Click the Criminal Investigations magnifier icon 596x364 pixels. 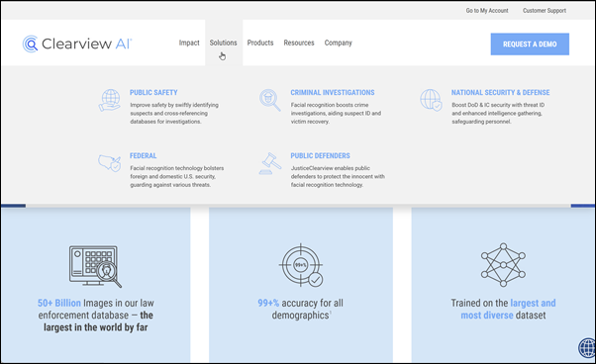point(270,100)
